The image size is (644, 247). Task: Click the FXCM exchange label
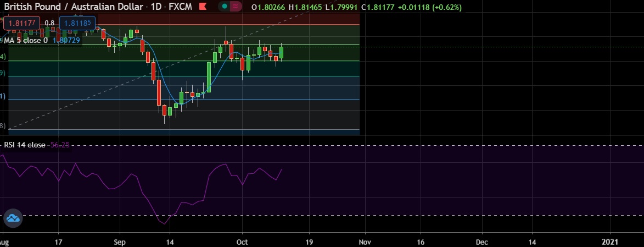coord(180,7)
